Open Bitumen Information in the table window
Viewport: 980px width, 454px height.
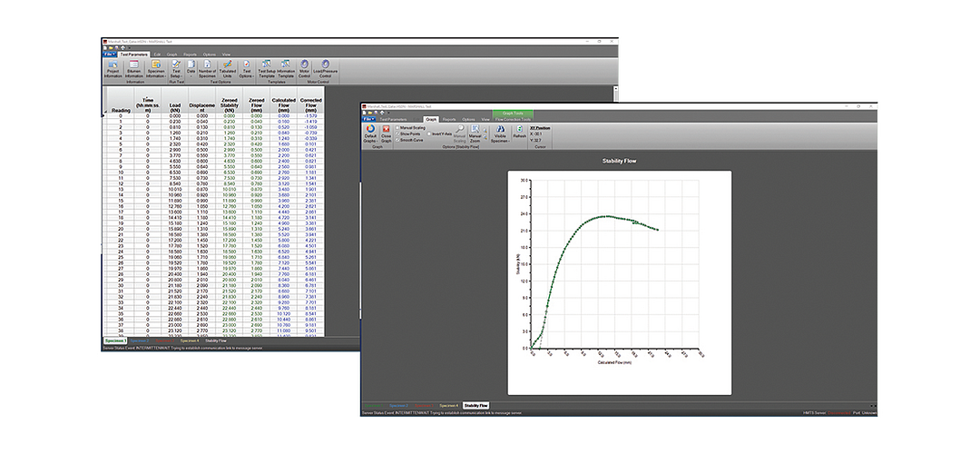click(x=133, y=68)
